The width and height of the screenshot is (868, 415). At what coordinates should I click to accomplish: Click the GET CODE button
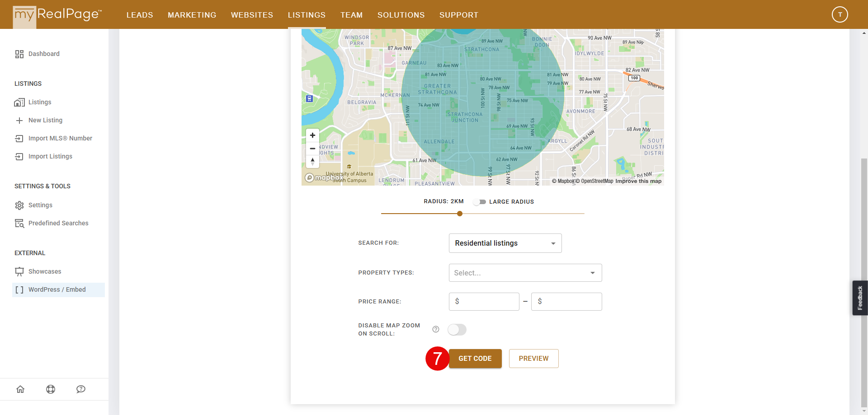[x=475, y=359]
